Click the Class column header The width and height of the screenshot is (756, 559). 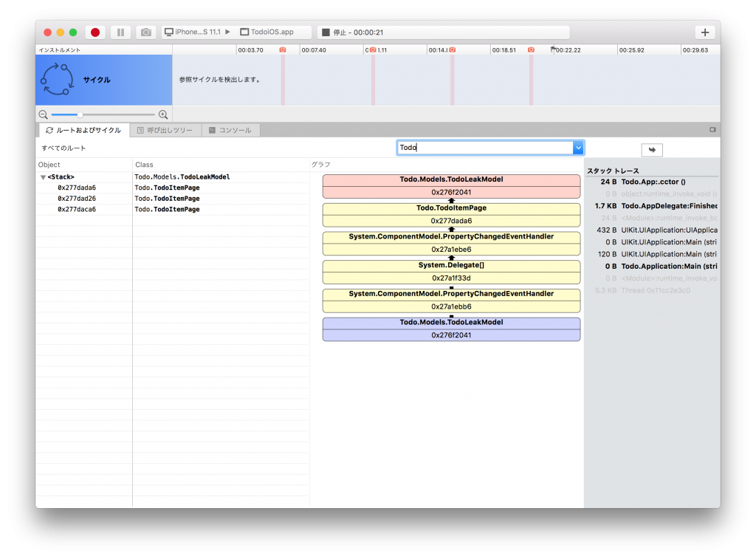pos(144,165)
